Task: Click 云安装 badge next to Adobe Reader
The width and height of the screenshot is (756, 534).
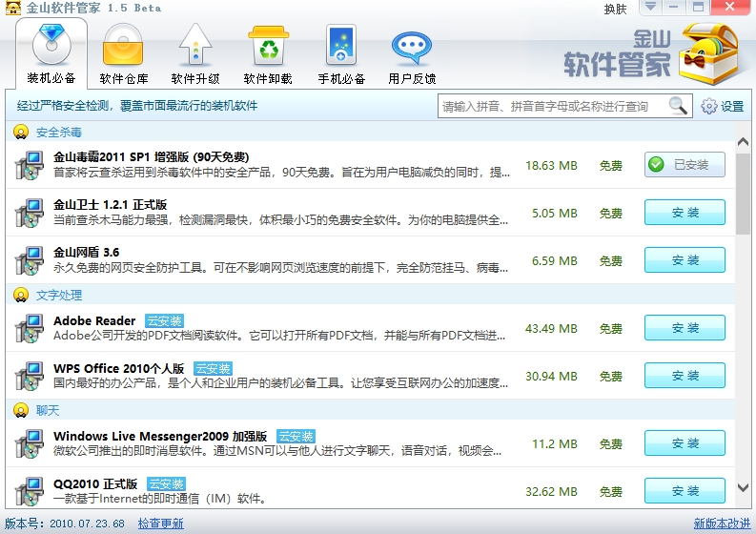Action: (x=164, y=320)
